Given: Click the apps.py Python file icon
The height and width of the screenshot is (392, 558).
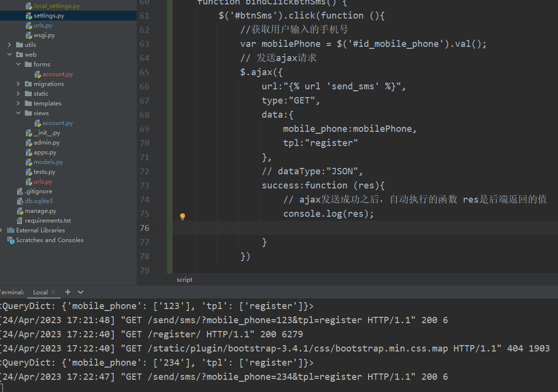Looking at the screenshot, I should point(29,153).
